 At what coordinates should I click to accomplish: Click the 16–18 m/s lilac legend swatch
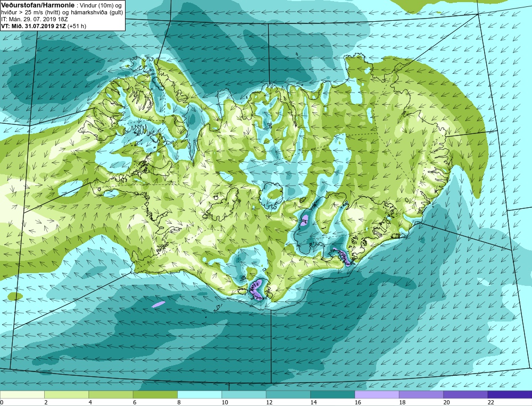click(377, 394)
